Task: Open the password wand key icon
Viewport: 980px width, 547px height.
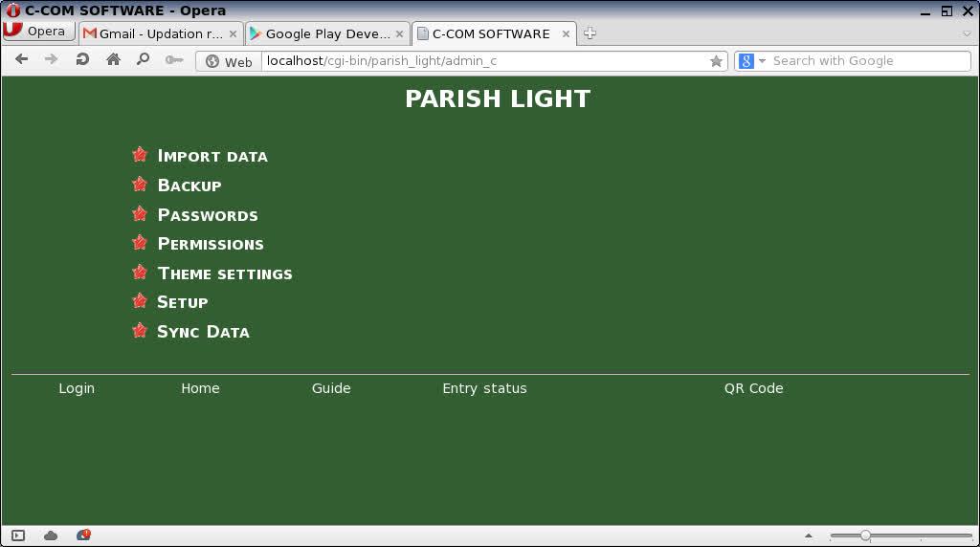Action: click(x=174, y=60)
